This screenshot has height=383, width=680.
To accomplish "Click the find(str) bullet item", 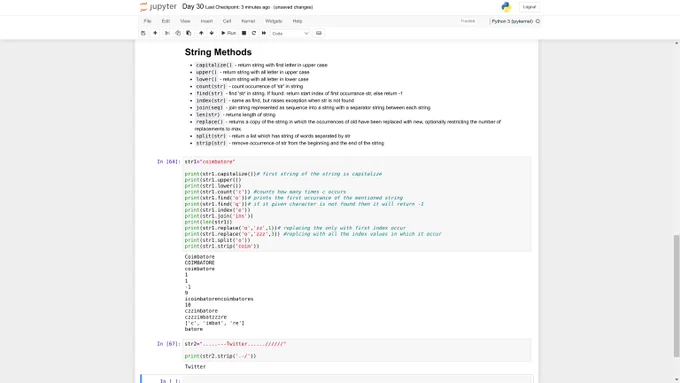I will tap(299, 93).
